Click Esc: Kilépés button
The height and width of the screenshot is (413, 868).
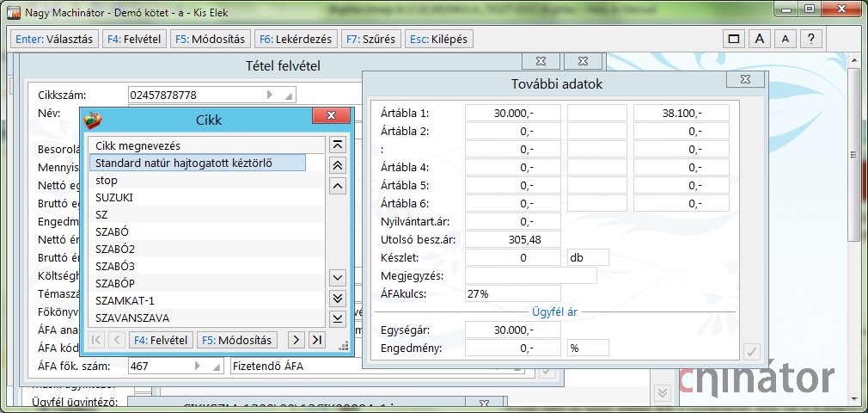pos(439,40)
